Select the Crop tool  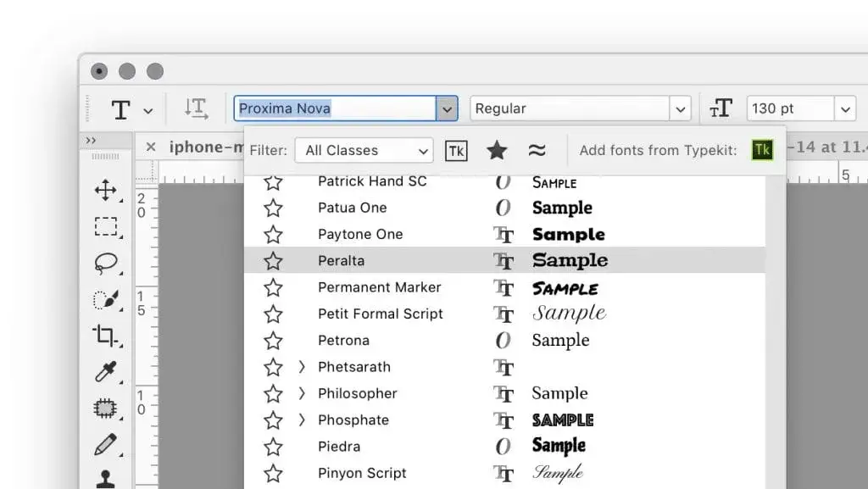click(105, 336)
